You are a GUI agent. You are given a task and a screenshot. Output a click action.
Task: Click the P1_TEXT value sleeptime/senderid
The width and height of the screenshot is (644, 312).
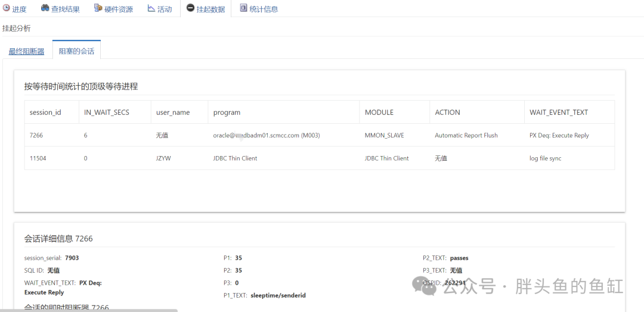(x=278, y=295)
